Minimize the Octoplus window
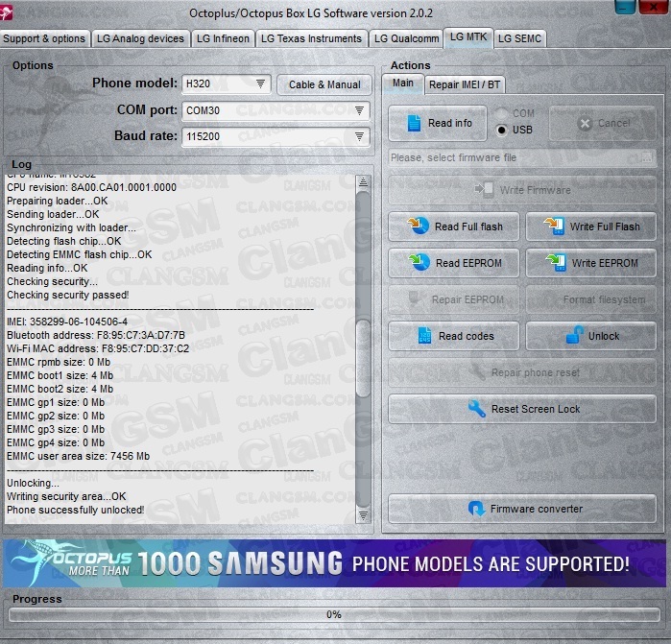671x644 pixels. tap(625, 7)
